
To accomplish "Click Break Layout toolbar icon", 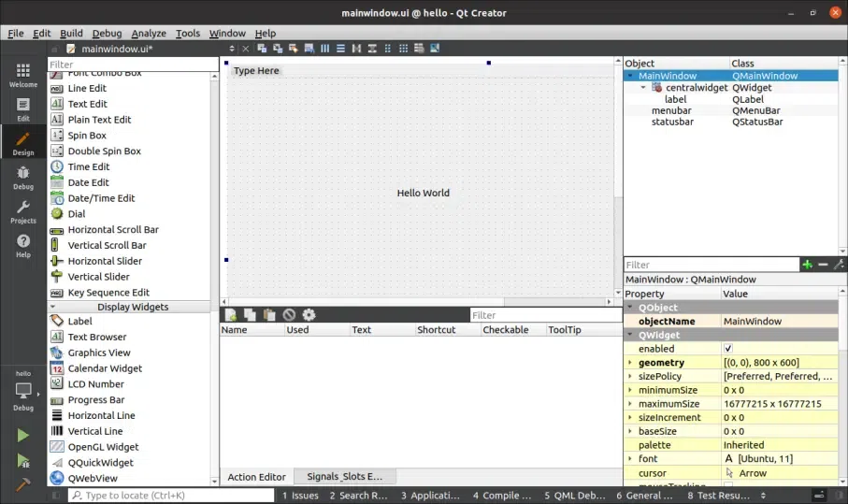I will coord(419,48).
